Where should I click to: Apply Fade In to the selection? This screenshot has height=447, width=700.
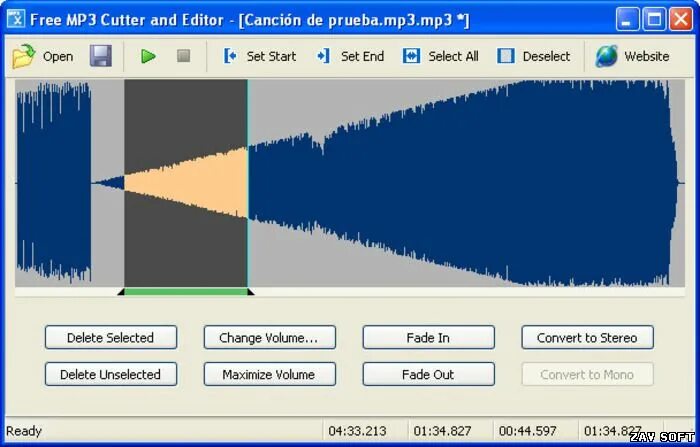(x=429, y=338)
